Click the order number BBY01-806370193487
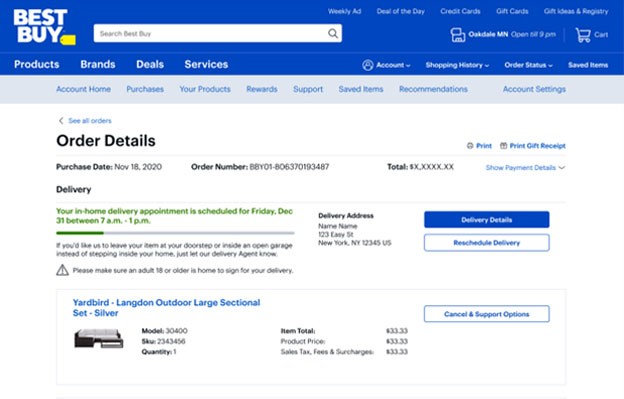The height and width of the screenshot is (399, 624). pyautogui.click(x=289, y=167)
